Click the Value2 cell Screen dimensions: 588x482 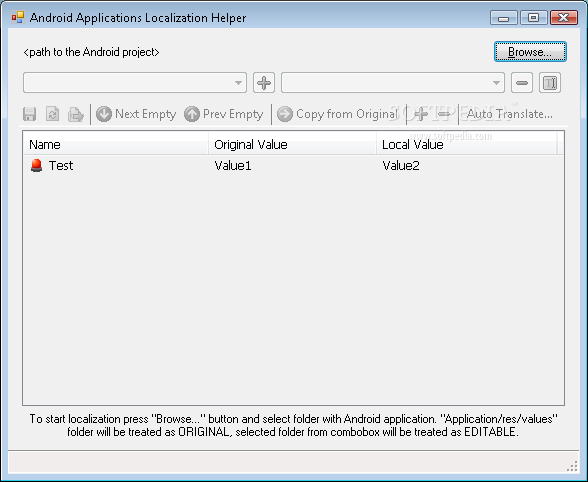tap(401, 165)
